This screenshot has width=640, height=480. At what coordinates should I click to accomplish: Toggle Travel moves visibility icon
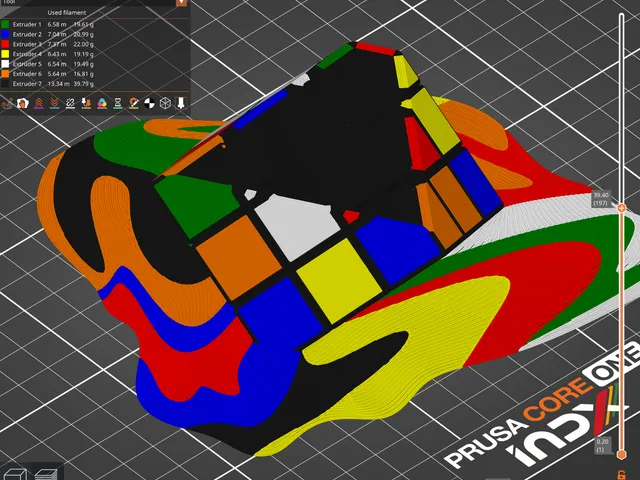pyautogui.click(x=7, y=103)
